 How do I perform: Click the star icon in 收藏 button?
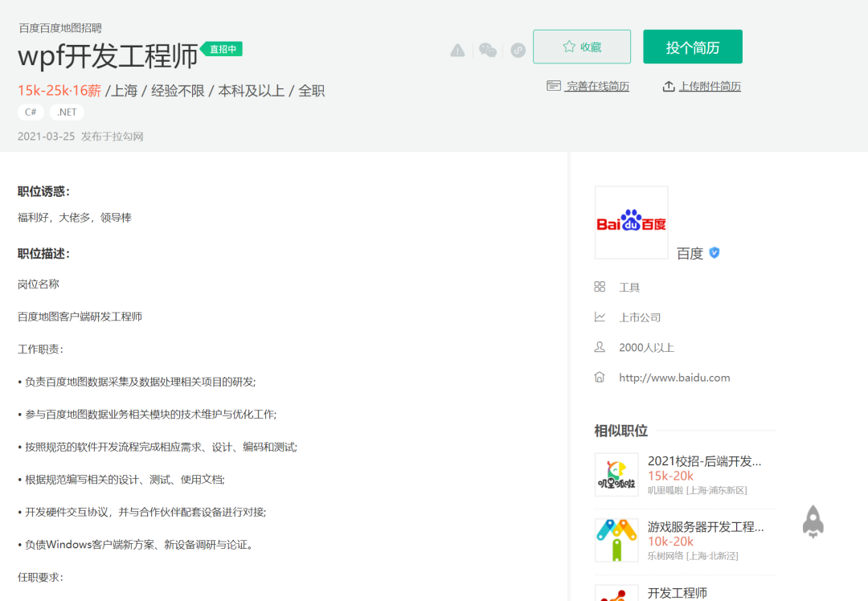569,47
